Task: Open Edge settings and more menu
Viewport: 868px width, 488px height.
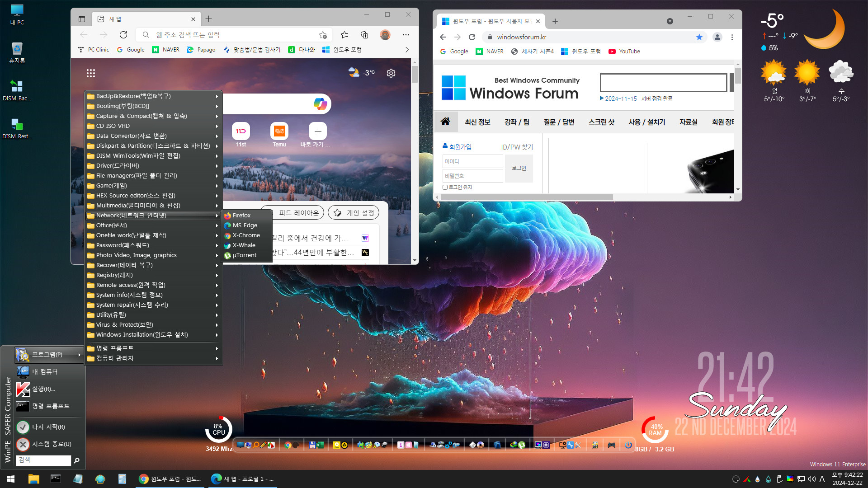Action: click(406, 35)
